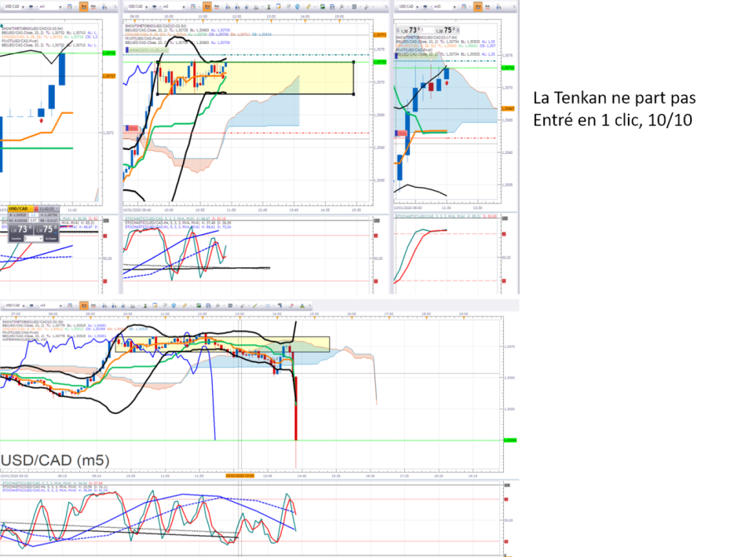This screenshot has width=756, height=557.
Task: Toggle the Ask button in the m30 chart toolbar
Action: point(488,7)
